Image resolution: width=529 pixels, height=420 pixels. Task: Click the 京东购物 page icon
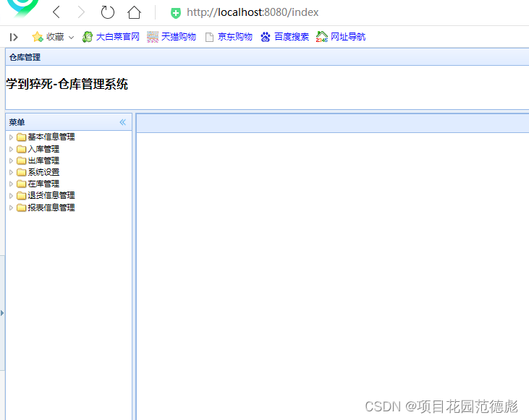tap(209, 37)
